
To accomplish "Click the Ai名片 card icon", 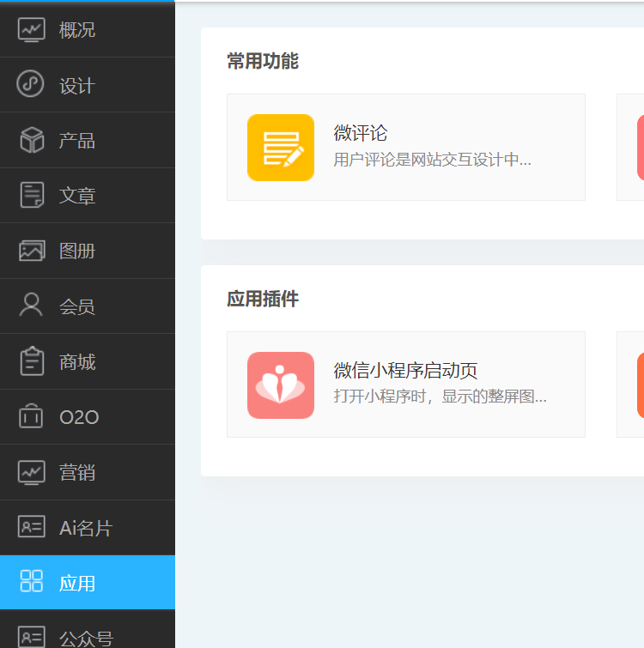I will click(x=32, y=526).
